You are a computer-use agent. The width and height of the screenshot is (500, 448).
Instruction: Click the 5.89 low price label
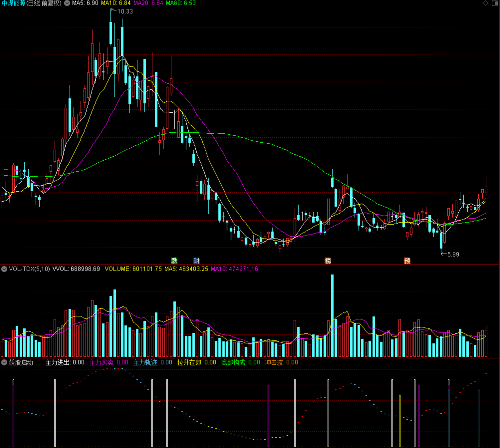click(x=453, y=254)
